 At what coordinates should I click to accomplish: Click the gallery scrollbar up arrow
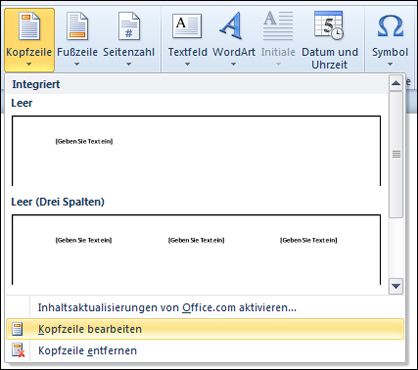pyautogui.click(x=396, y=83)
